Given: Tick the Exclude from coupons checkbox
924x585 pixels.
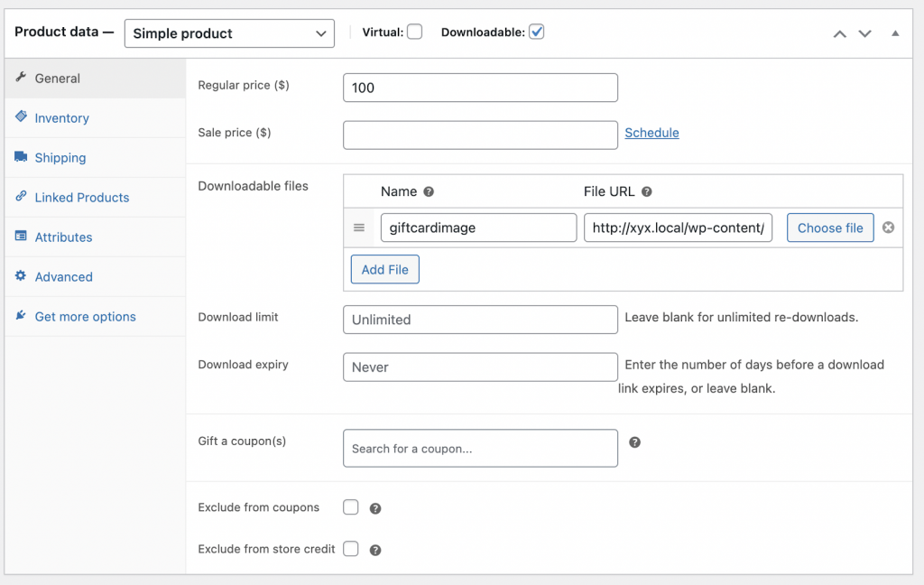Looking at the screenshot, I should click(351, 507).
